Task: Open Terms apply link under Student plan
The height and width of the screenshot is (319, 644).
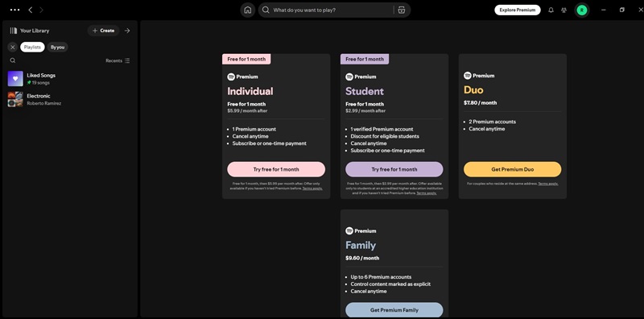Action: click(427, 193)
